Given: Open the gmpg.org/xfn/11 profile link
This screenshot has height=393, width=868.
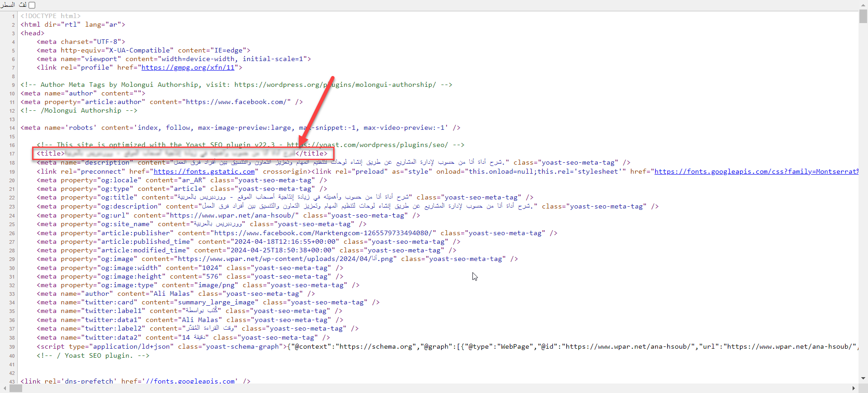Looking at the screenshot, I should tap(188, 67).
